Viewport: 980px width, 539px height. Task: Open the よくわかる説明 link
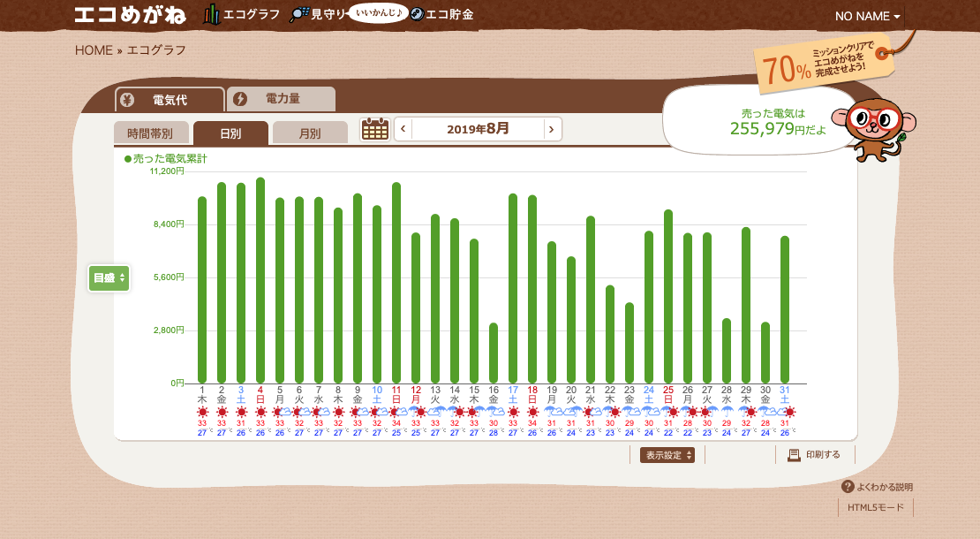pos(885,487)
